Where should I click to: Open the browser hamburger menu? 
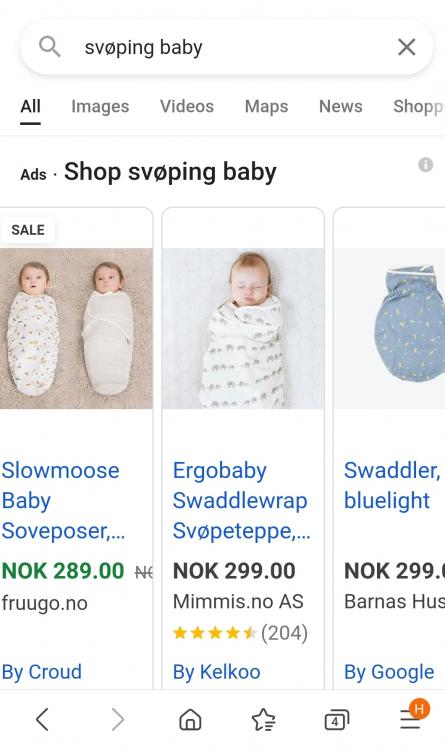[x=412, y=717]
